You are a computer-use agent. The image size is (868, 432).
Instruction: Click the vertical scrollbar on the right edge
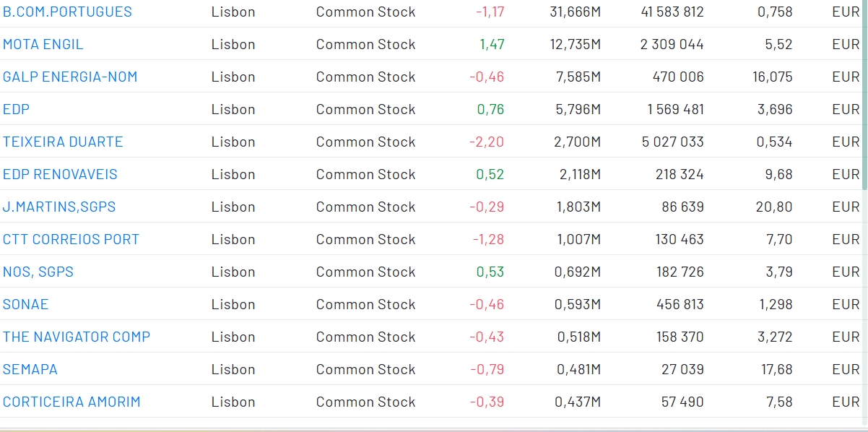[x=864, y=94]
